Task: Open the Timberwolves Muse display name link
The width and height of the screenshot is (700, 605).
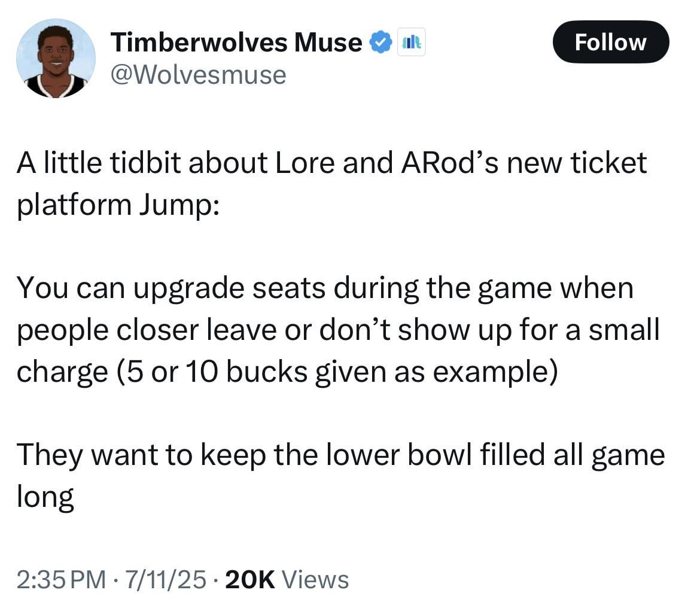Action: click(236, 42)
